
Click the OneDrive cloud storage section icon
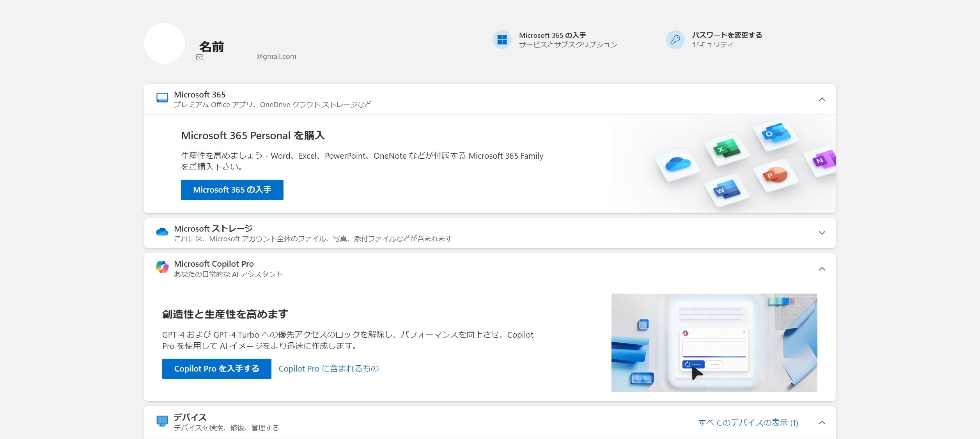click(x=162, y=232)
